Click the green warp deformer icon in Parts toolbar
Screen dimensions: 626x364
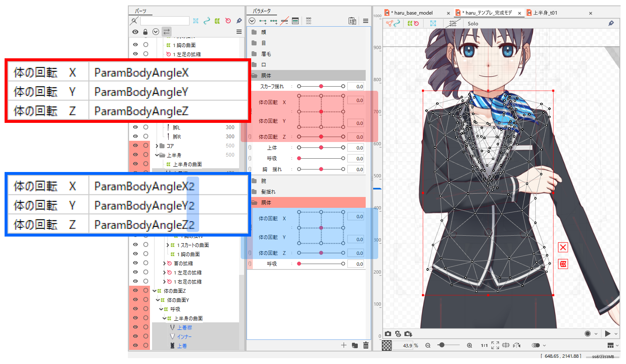pos(217,21)
